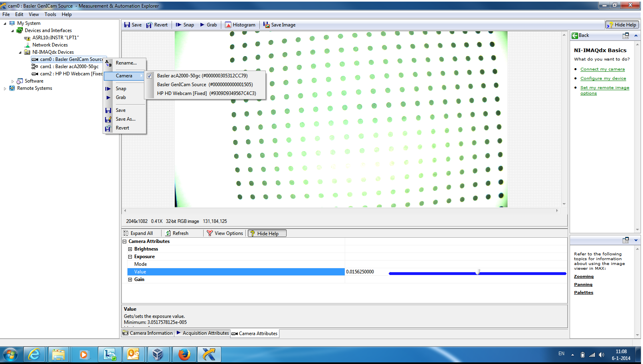
Task: Click the Save icon in the toolbar
Action: (x=127, y=25)
